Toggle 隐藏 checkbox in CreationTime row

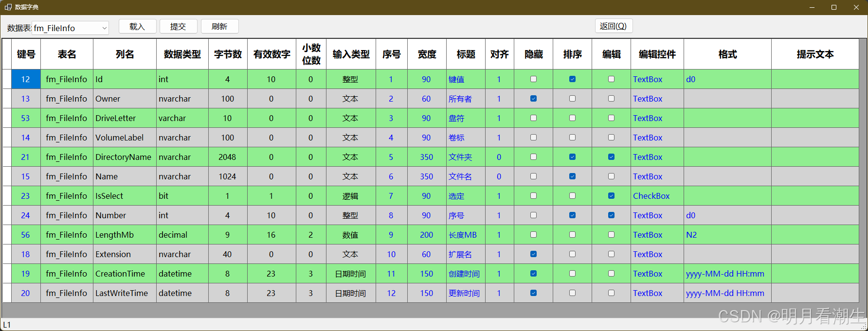tap(533, 274)
